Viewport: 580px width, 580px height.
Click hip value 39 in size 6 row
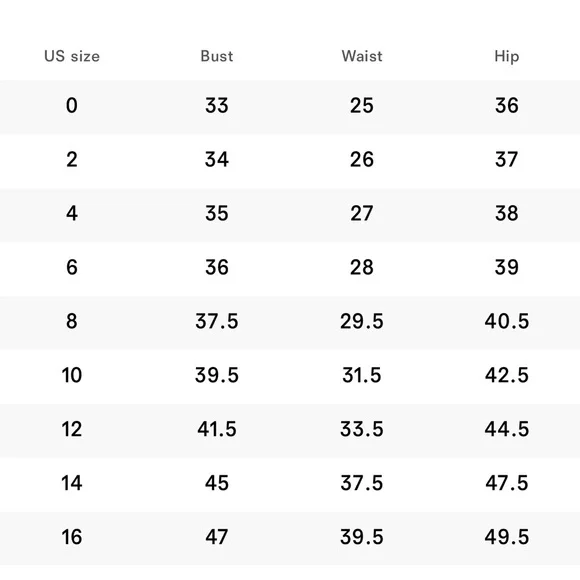point(507,267)
